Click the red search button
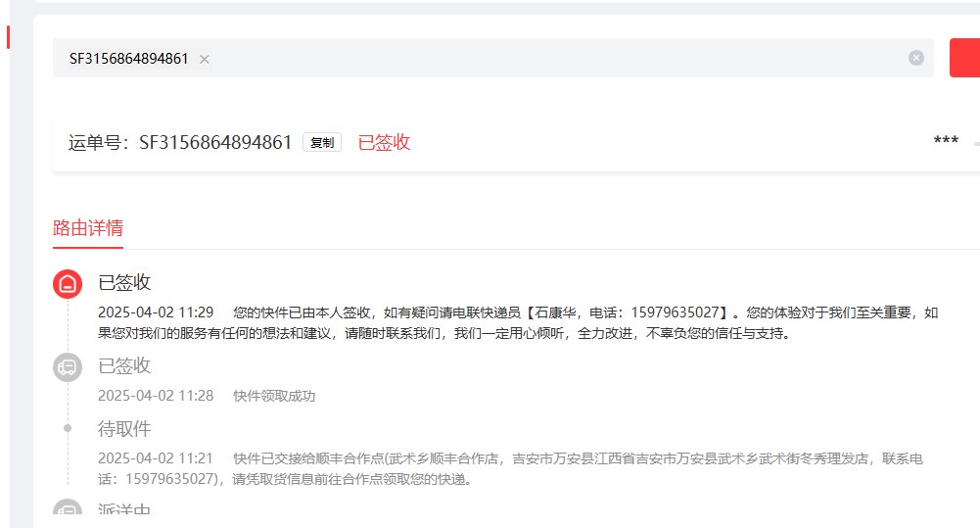Screen dimensions: 980x528 (964, 58)
